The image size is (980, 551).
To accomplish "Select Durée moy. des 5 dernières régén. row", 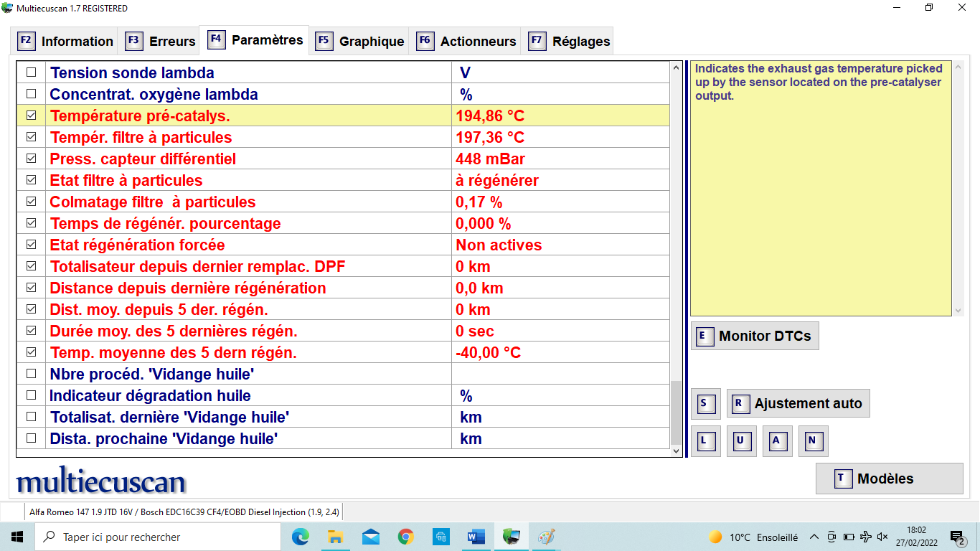I will tap(343, 331).
